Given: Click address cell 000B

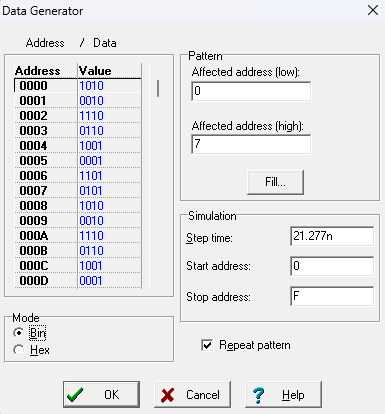Looking at the screenshot, I should click(x=46, y=251).
